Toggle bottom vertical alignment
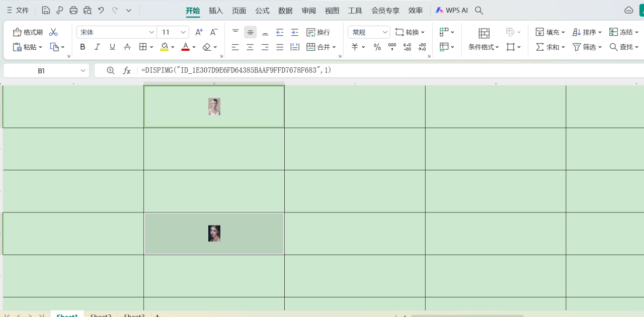The height and width of the screenshot is (317, 644). click(265, 32)
